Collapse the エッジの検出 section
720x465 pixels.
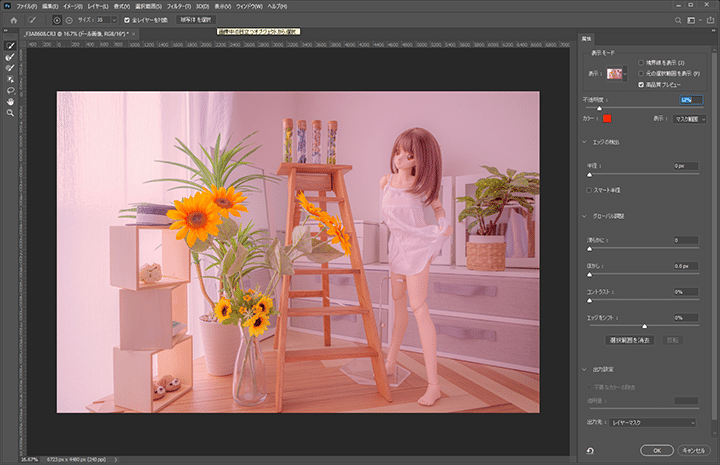(585, 142)
